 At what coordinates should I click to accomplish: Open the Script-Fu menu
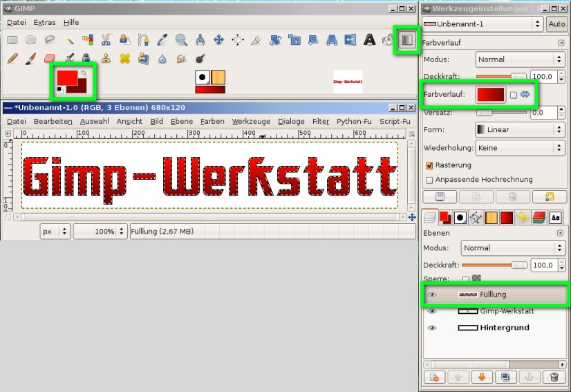coord(395,121)
